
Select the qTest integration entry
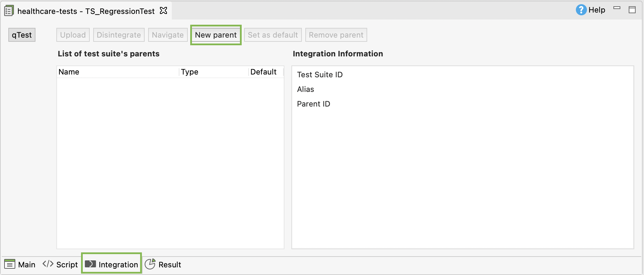(x=22, y=35)
